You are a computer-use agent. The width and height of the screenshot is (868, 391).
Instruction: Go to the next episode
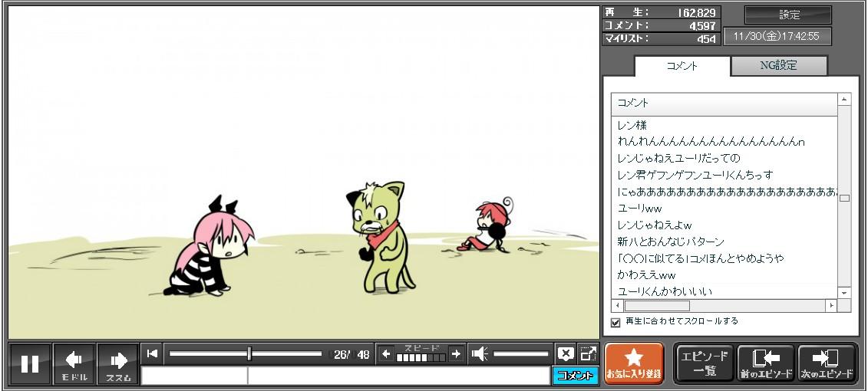826,363
